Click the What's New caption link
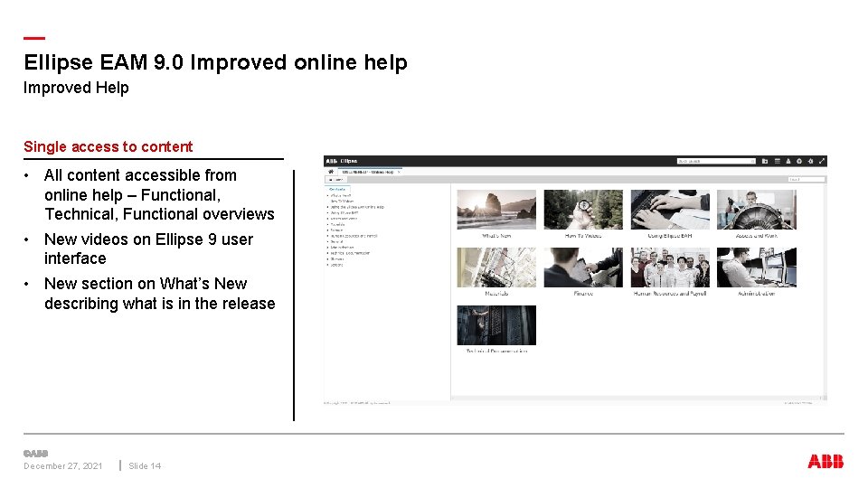 (x=496, y=236)
